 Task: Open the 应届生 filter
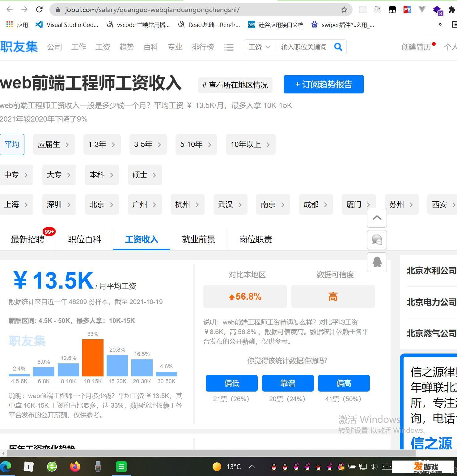click(54, 144)
